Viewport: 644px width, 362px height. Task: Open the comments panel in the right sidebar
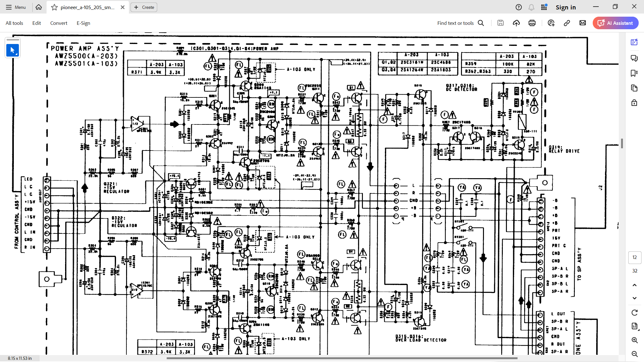tap(634, 58)
